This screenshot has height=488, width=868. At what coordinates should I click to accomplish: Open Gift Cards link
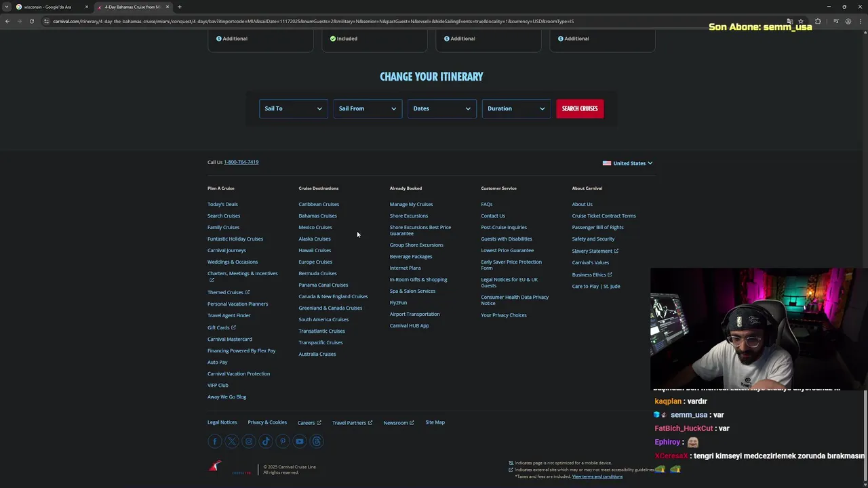pos(221,327)
